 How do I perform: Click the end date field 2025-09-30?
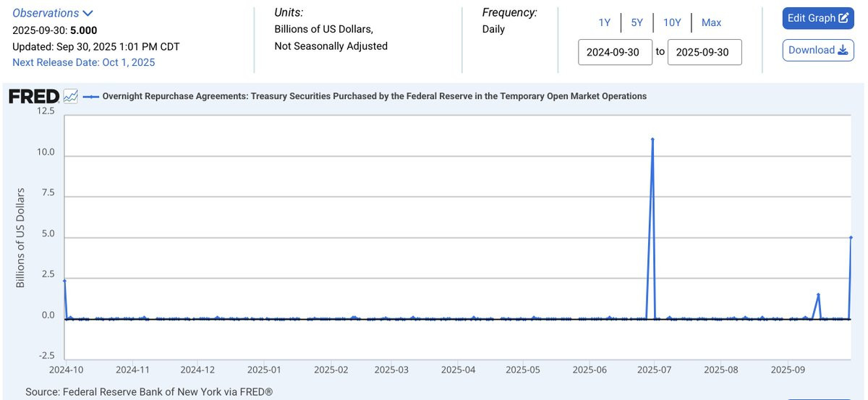pos(705,52)
